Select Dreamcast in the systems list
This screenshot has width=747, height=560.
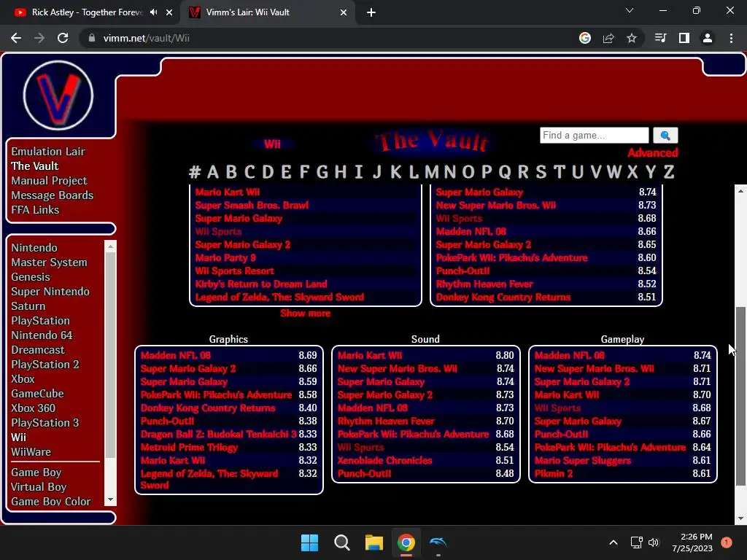(38, 350)
